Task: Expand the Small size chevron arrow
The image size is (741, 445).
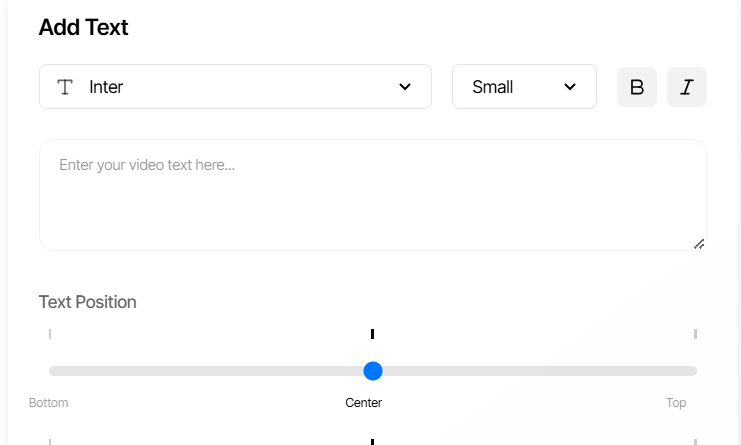Action: pos(570,87)
